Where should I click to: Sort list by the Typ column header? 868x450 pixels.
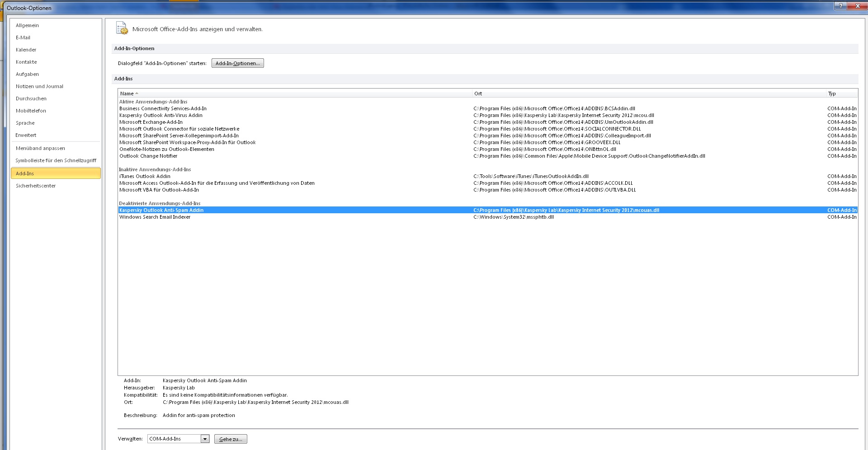click(x=842, y=94)
